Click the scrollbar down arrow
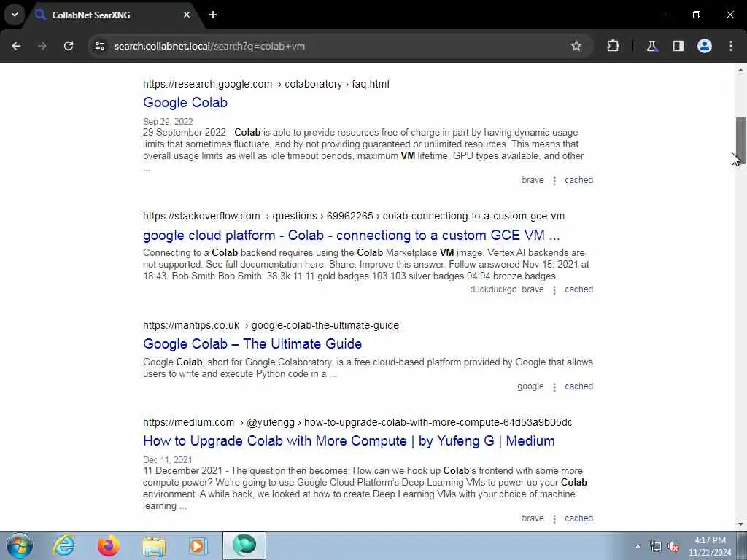Viewport: 747px width, 560px height. click(x=740, y=524)
